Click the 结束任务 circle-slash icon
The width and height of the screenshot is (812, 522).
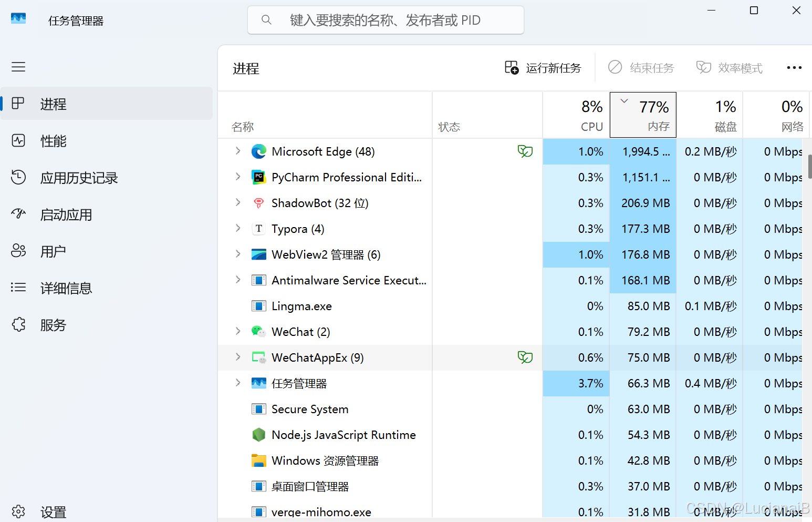tap(615, 67)
